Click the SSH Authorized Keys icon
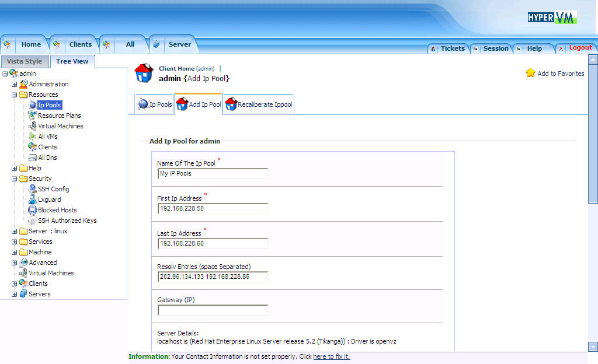 pyautogui.click(x=33, y=220)
